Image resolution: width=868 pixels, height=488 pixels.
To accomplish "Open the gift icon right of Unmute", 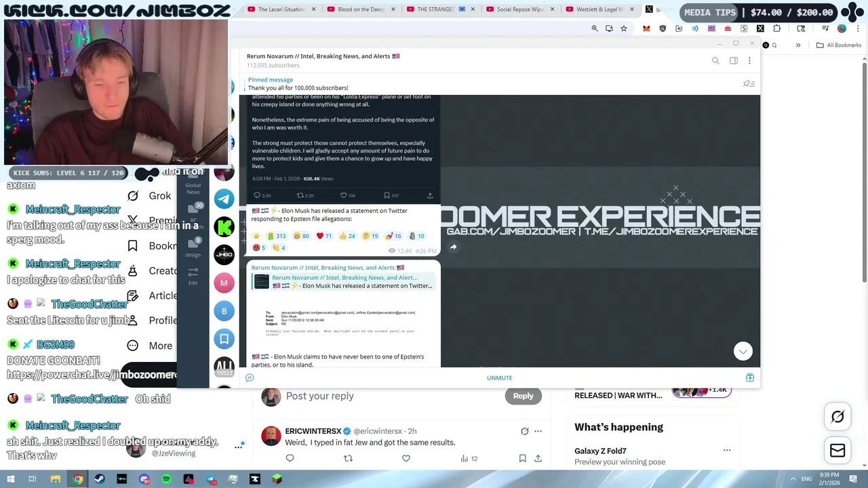I will pos(750,378).
